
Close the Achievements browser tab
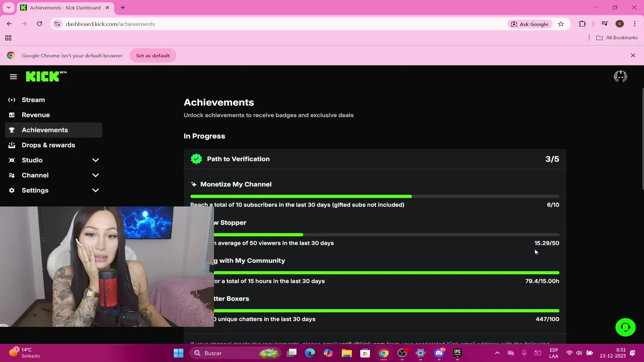click(107, 8)
